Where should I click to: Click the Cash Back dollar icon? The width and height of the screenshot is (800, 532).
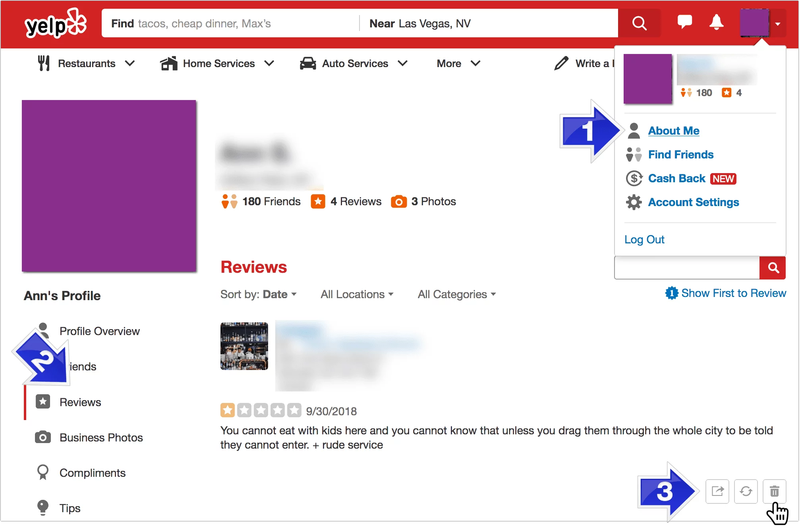(634, 178)
